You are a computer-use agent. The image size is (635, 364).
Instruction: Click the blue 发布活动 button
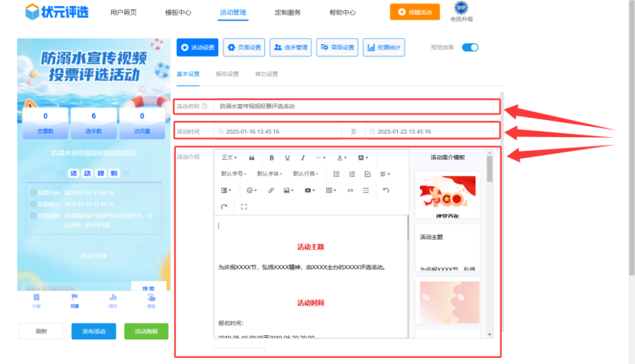pos(94,331)
